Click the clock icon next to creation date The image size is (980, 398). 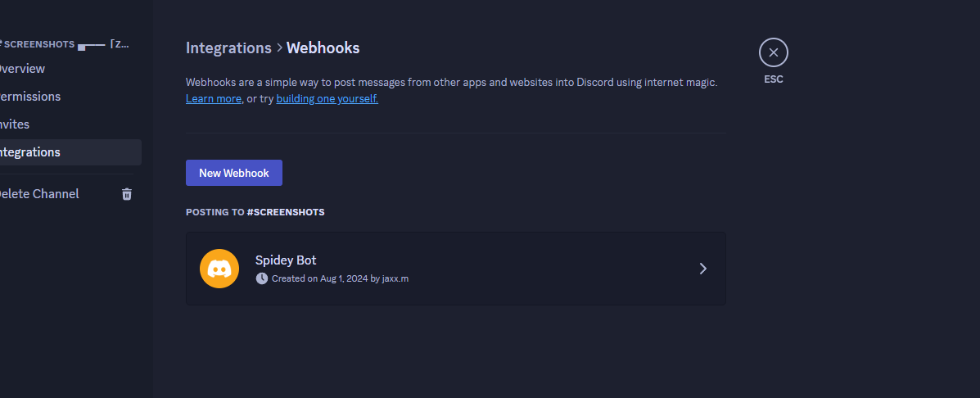point(262,278)
